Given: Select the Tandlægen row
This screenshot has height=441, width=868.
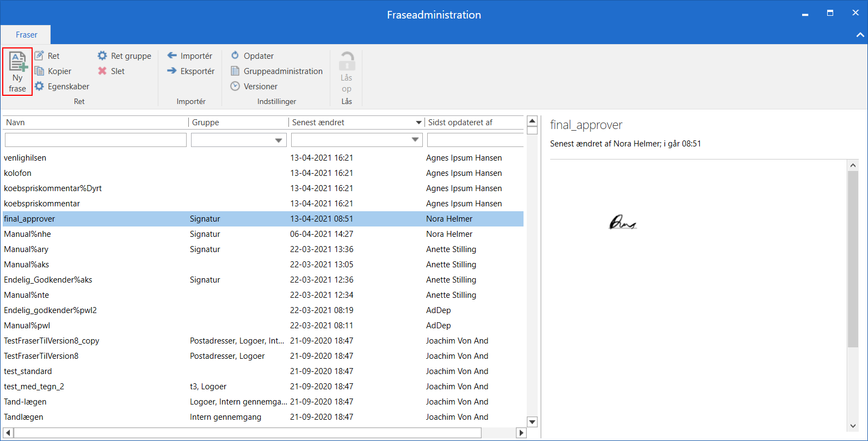Looking at the screenshot, I should click(263, 417).
